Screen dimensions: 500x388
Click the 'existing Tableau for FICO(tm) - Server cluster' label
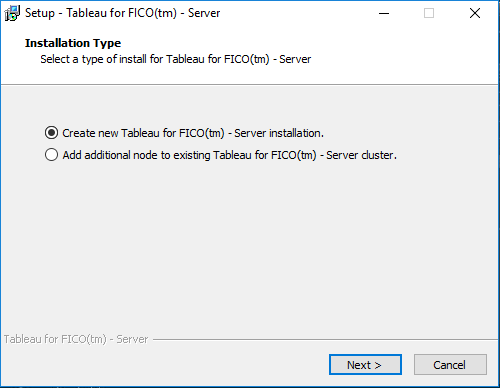(285, 155)
